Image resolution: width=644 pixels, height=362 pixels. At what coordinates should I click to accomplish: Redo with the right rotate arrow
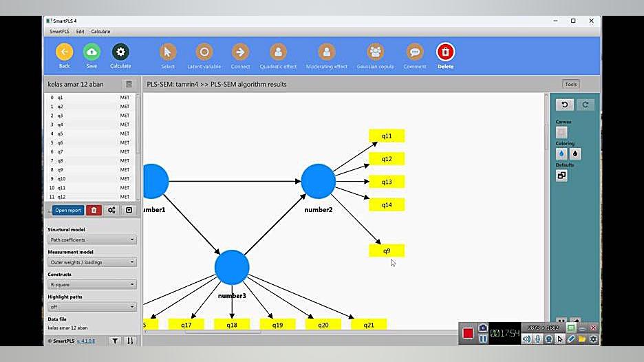(586, 105)
